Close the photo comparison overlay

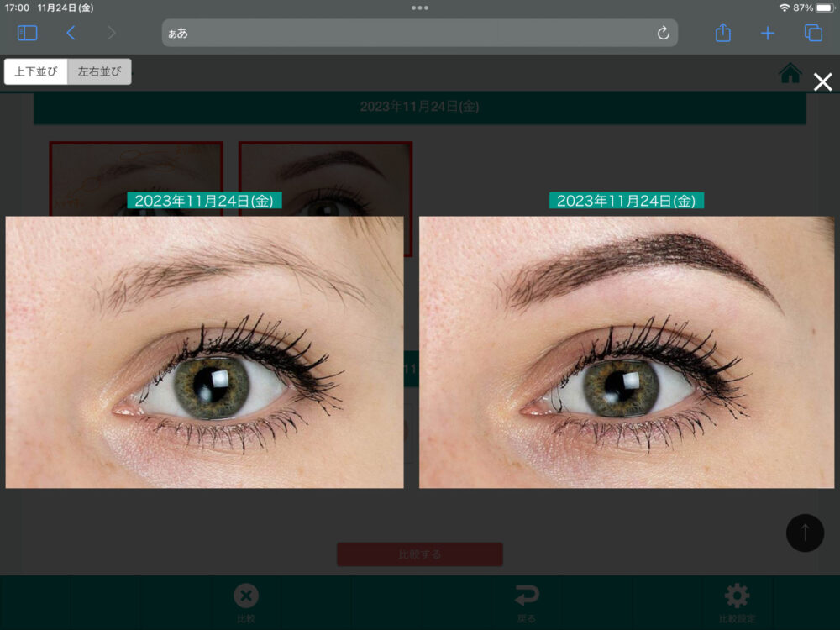[823, 81]
